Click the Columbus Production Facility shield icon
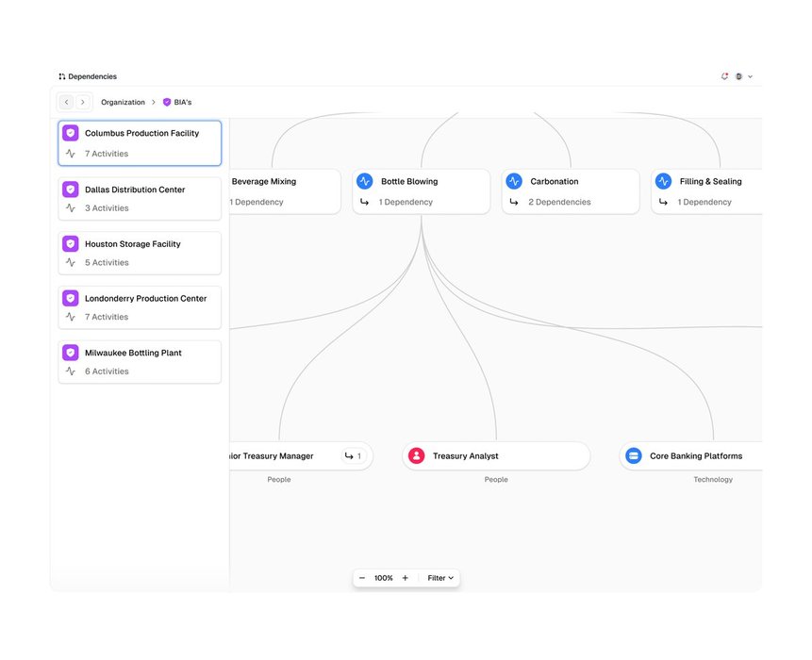The height and width of the screenshot is (660, 812). 71,134
